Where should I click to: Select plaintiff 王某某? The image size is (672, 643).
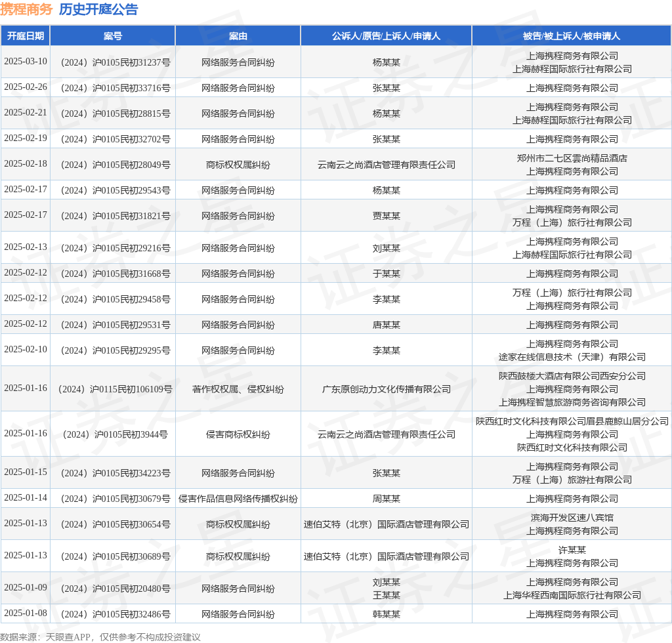[x=386, y=596]
